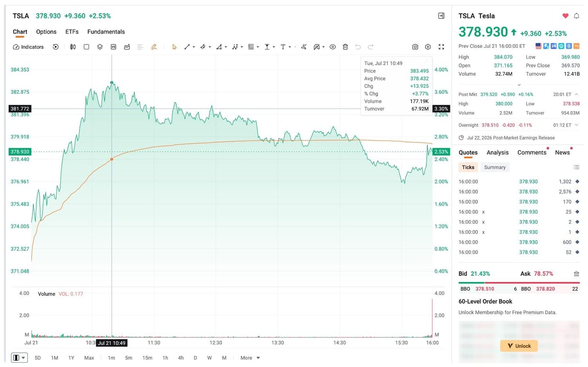Select the cursor pointer tool

(x=174, y=47)
